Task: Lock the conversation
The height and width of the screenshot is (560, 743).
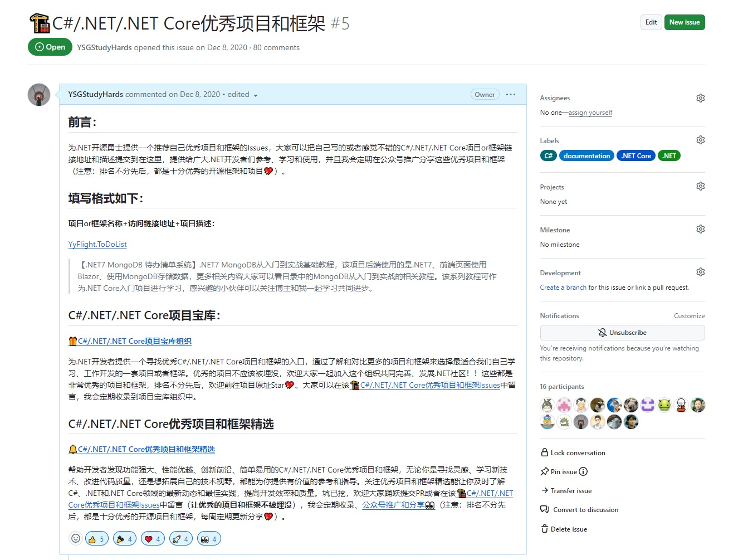Action: [x=573, y=452]
